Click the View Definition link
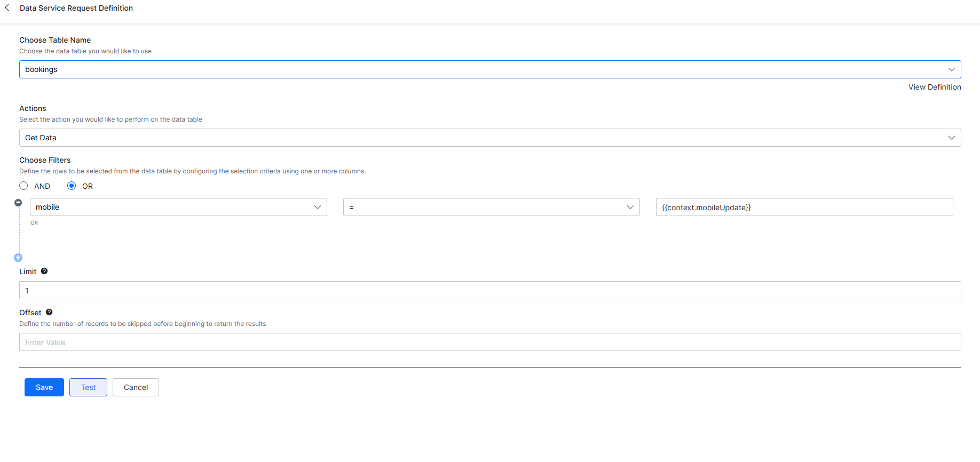 pos(934,87)
